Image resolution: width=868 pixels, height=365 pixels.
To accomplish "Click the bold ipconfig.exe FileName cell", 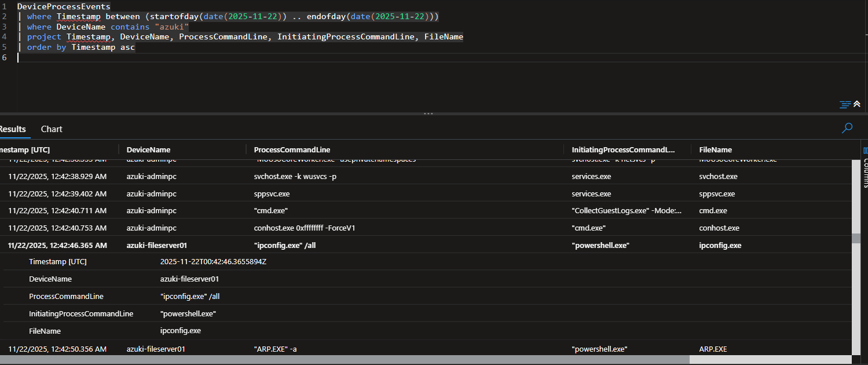I will click(720, 245).
